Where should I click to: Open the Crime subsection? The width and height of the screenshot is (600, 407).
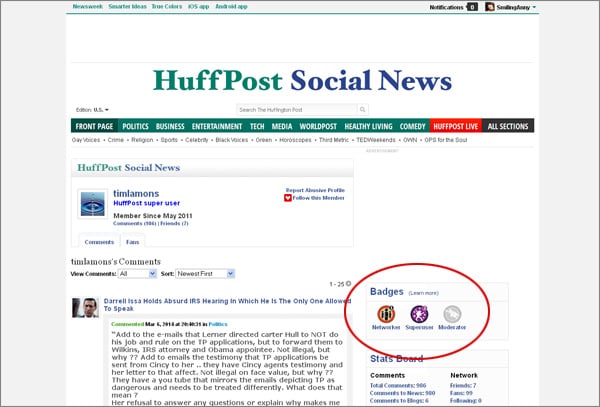coord(116,140)
